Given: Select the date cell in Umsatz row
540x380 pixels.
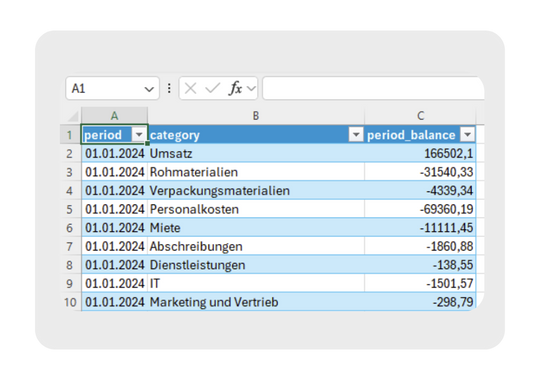Looking at the screenshot, I should click(115, 153).
